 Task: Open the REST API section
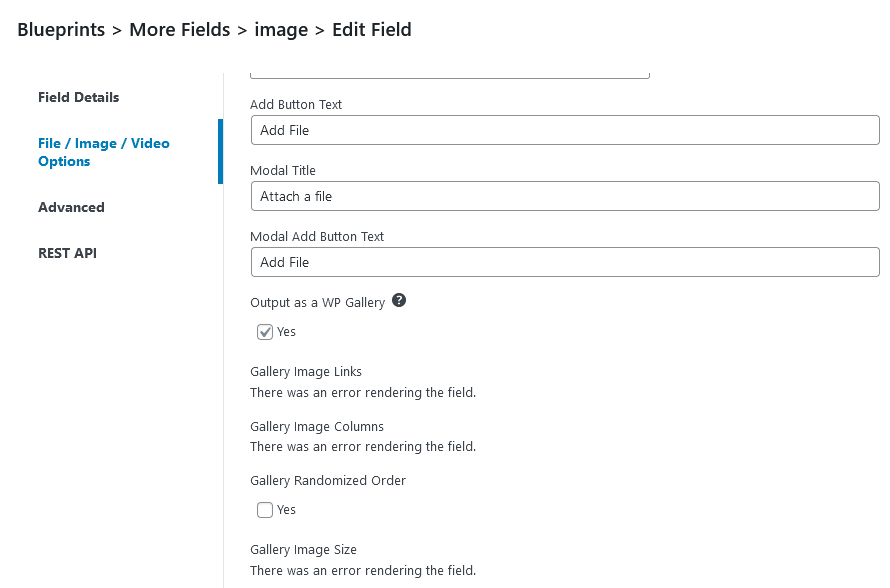point(69,253)
